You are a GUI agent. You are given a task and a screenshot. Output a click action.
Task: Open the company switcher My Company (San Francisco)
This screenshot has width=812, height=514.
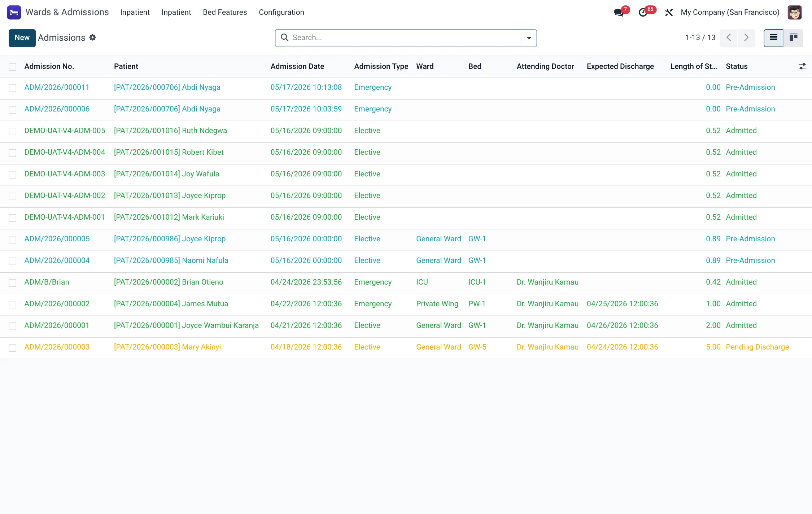[730, 12]
